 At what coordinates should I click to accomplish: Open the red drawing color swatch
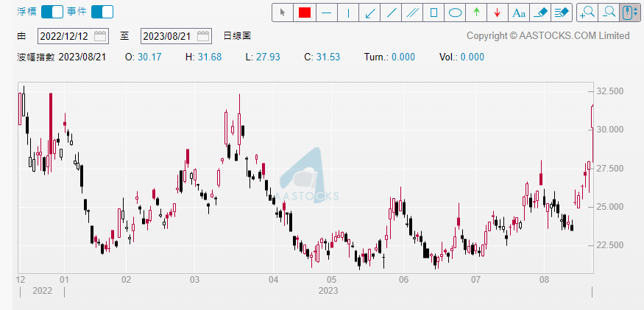[305, 13]
